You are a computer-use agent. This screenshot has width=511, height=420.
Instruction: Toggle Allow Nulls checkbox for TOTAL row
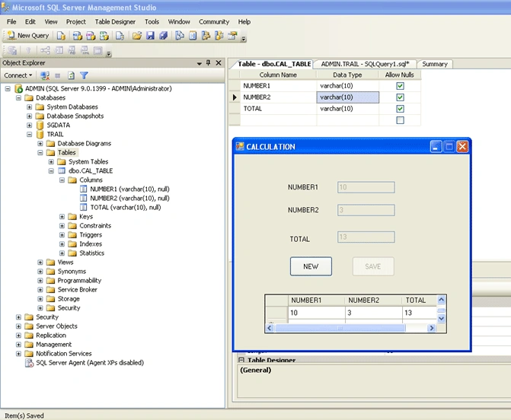click(x=400, y=109)
